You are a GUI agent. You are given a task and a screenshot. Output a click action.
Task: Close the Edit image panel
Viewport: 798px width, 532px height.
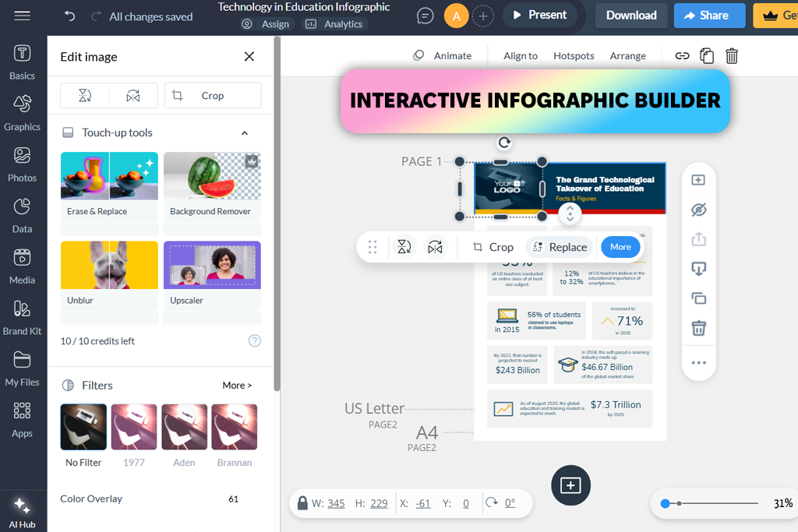coord(249,56)
